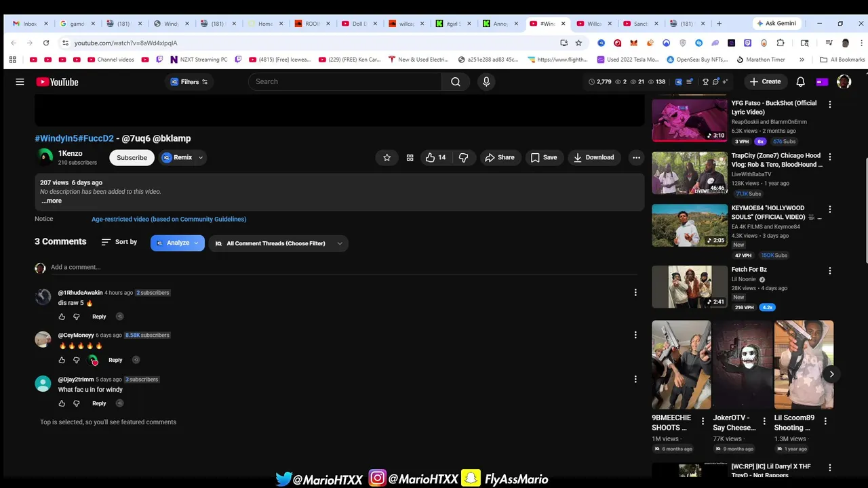
Task: Open the vidIQ Filters dropdown
Action: click(x=189, y=82)
